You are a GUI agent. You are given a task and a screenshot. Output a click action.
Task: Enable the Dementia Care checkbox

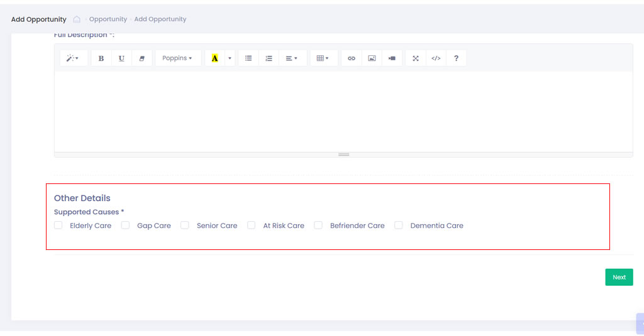(x=399, y=225)
